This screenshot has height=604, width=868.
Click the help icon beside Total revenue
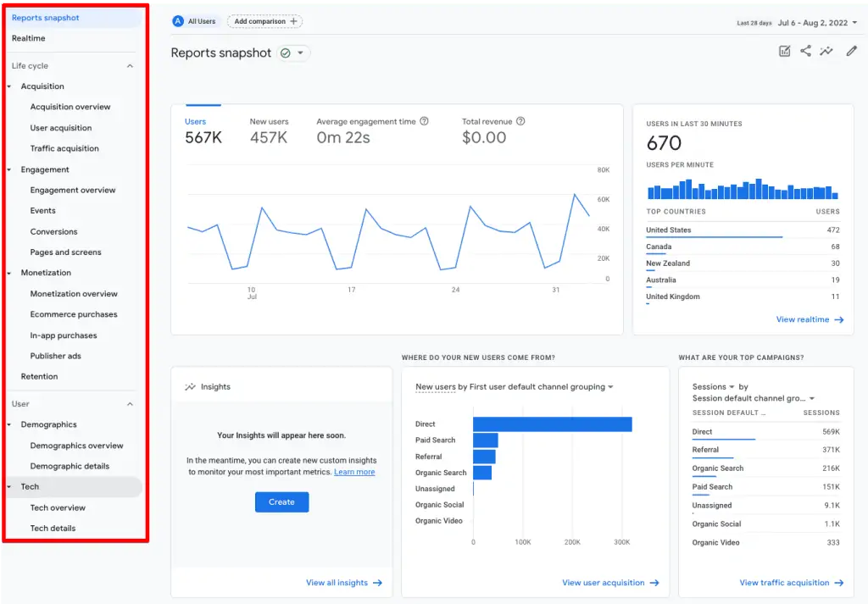(x=520, y=122)
